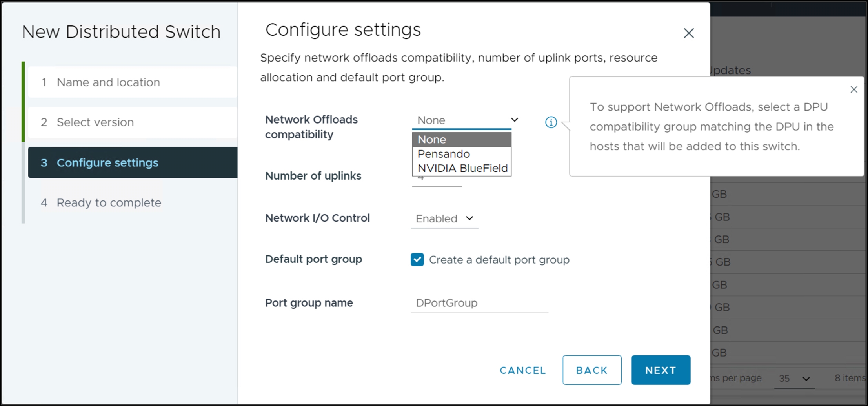868x406 pixels.
Task: Click the Network Offloads info icon
Action: (x=551, y=122)
